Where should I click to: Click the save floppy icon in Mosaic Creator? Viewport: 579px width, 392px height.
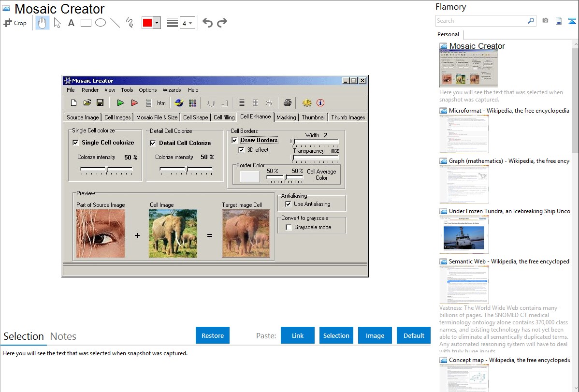pos(100,102)
